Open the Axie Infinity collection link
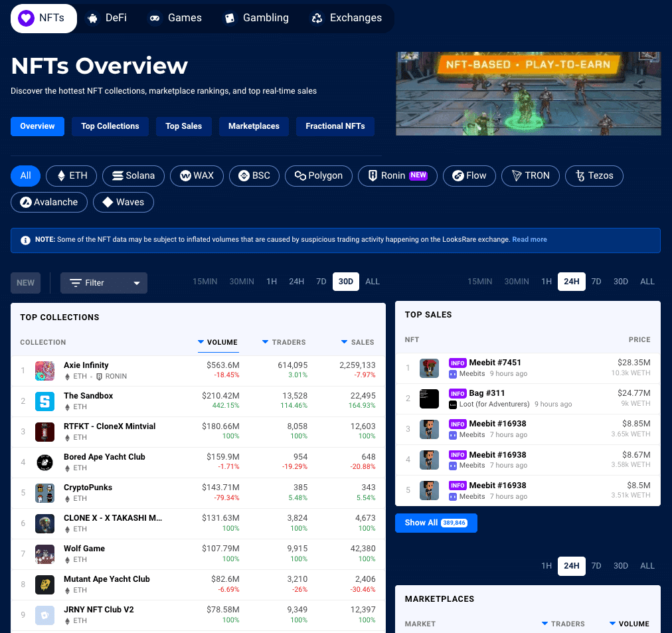Screen dimensions: 672x633 86,365
